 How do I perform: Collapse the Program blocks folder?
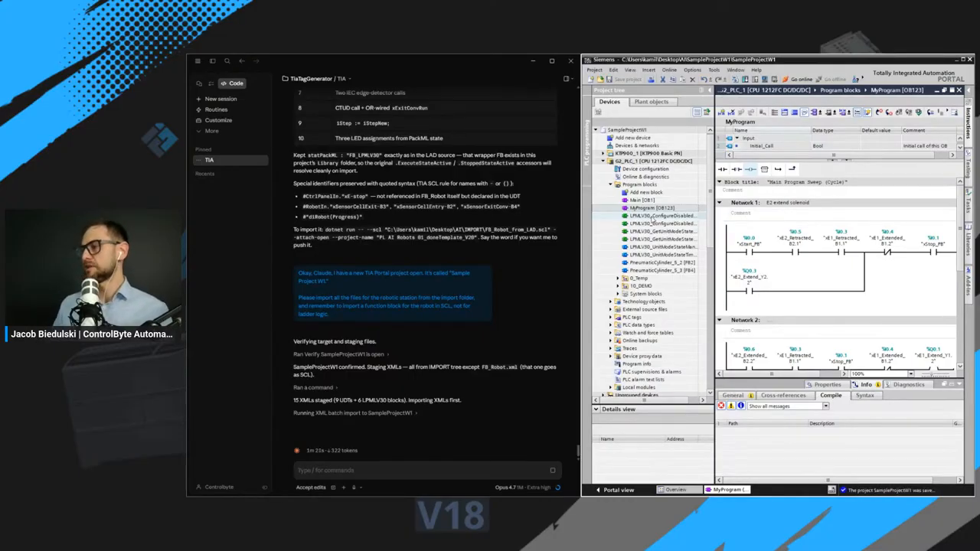[611, 184]
